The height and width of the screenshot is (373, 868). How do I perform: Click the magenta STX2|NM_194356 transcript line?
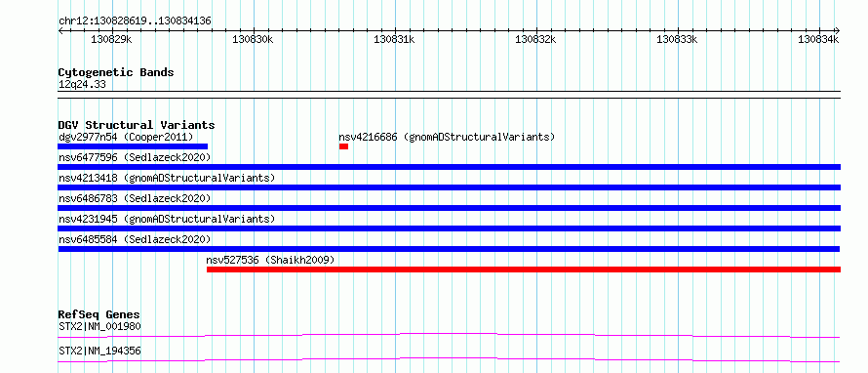pyautogui.click(x=449, y=359)
